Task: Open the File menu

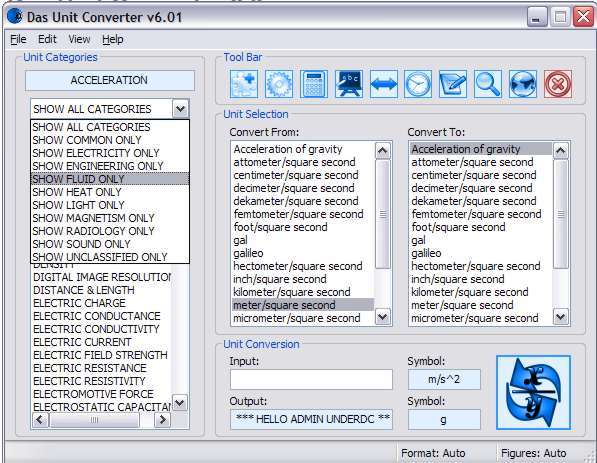Action: point(18,39)
